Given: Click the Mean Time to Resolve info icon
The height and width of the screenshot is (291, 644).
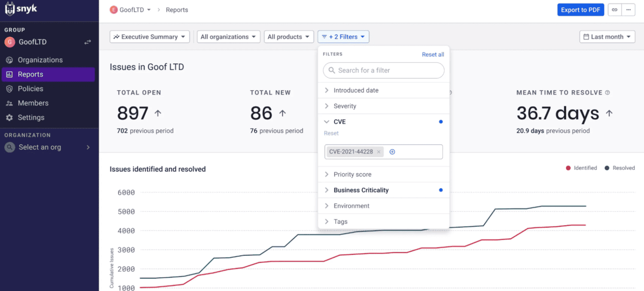Looking at the screenshot, I should point(607,93).
